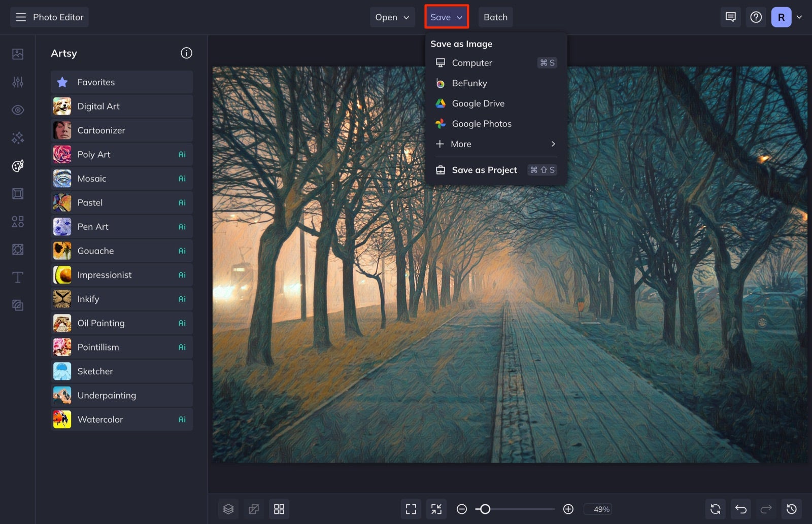Screen dimensions: 812x524
Task: Click the 49% zoom value field
Action: coord(599,509)
